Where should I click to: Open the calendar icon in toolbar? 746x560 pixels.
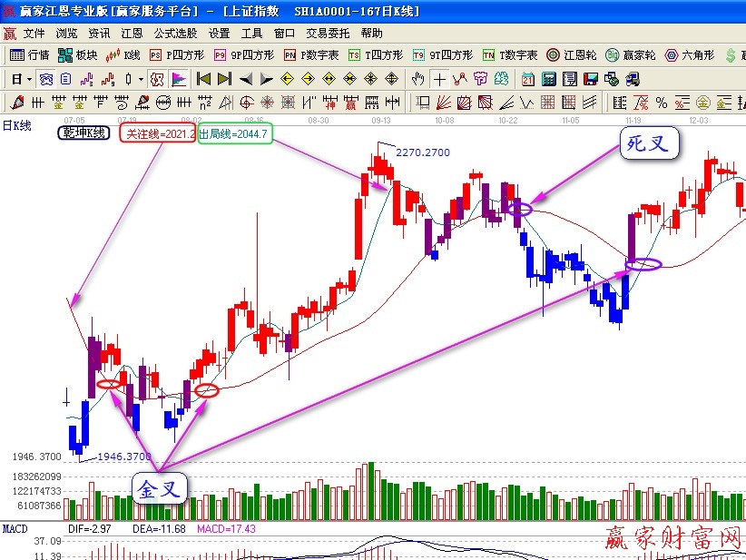point(528,79)
